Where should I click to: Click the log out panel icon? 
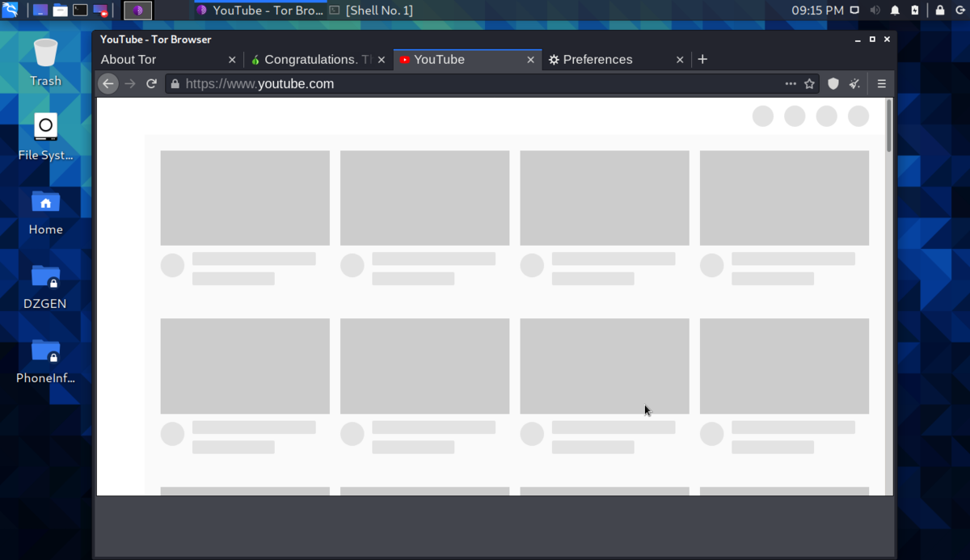tap(959, 11)
